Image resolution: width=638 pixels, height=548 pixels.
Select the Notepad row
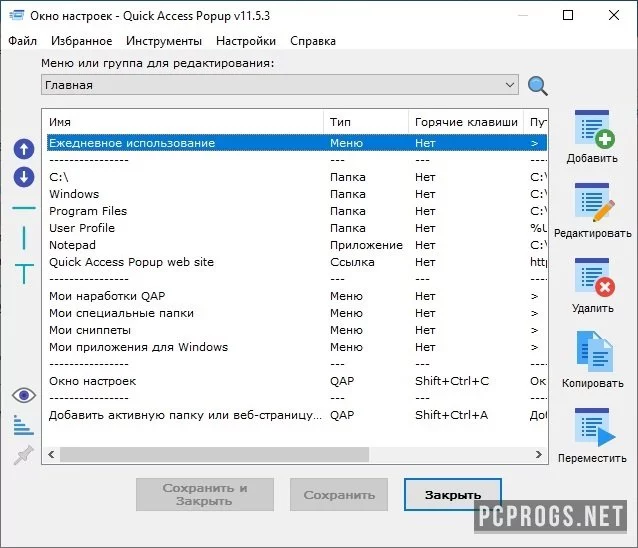297,245
